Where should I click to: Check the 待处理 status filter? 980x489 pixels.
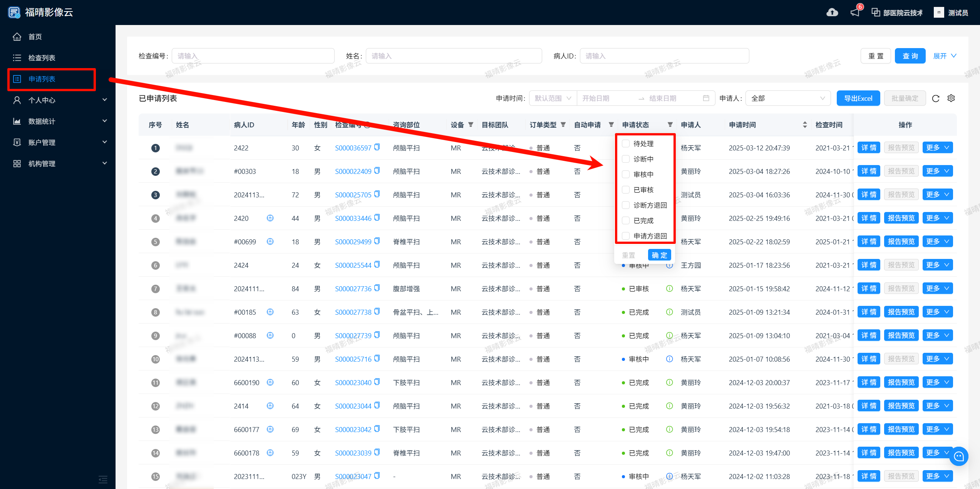tap(626, 144)
